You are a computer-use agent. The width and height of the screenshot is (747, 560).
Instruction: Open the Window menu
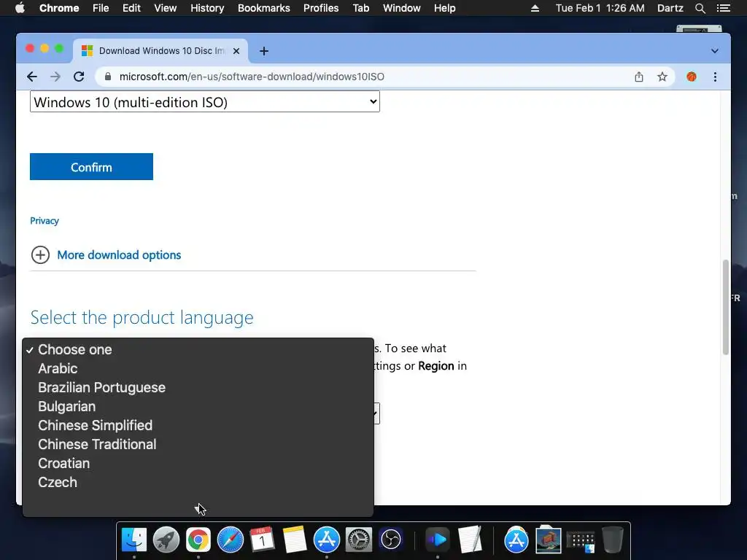click(x=402, y=8)
